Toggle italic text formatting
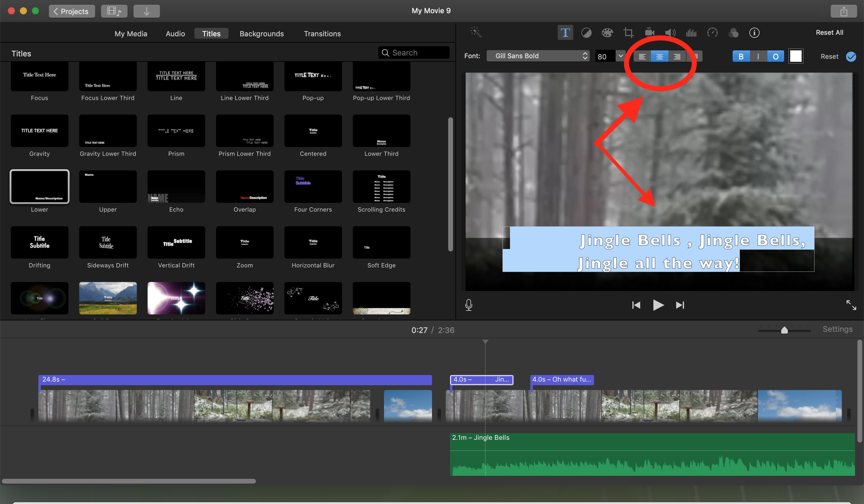 [x=758, y=57]
